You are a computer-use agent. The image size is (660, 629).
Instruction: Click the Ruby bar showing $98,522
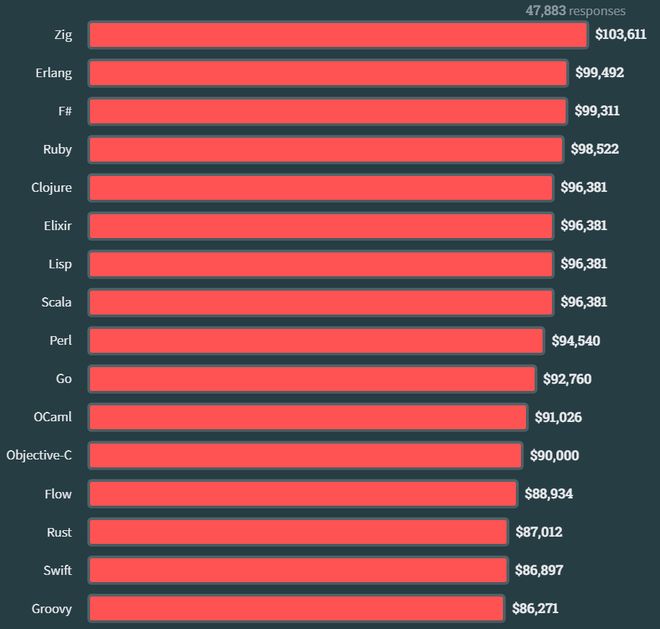pyautogui.click(x=326, y=149)
